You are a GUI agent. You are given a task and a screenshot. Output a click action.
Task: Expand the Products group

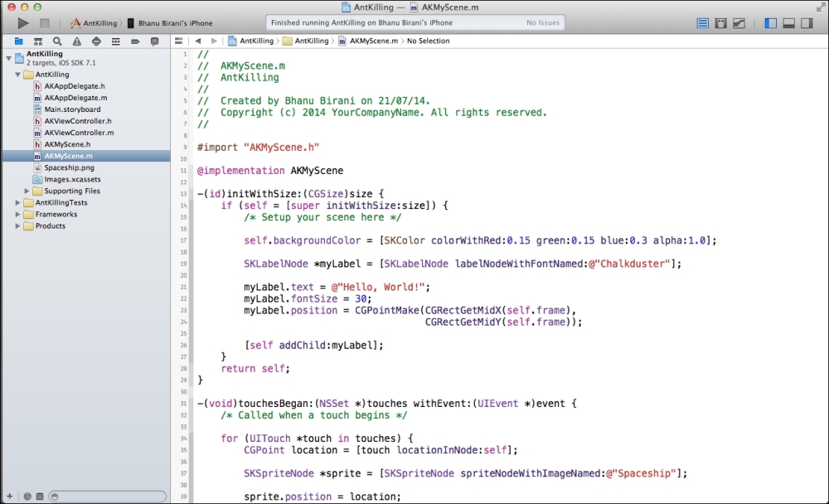tap(17, 225)
